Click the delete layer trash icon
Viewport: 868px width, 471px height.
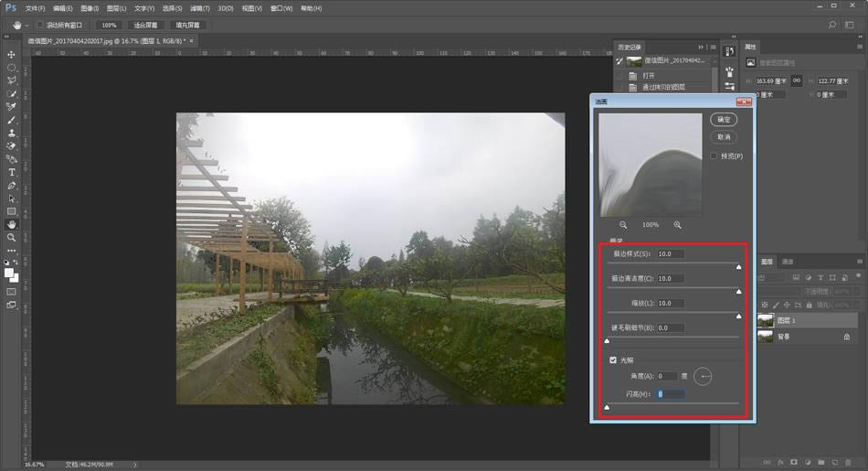[850, 462]
